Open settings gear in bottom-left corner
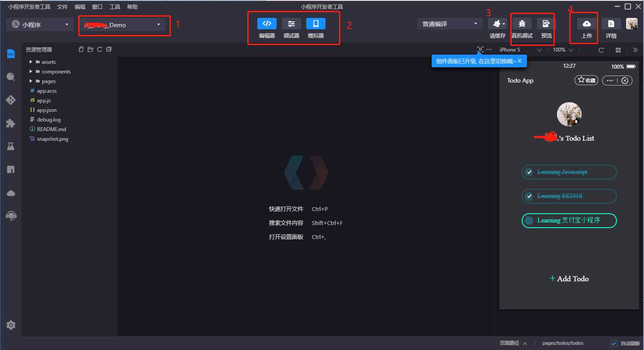Image resolution: width=644 pixels, height=350 pixels. [11, 325]
